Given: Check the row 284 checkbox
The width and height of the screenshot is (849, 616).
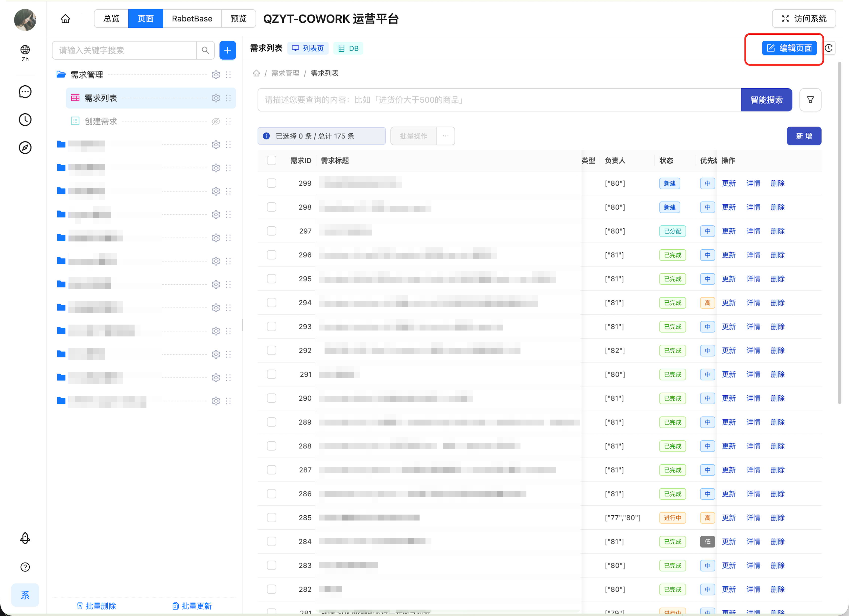Looking at the screenshot, I should [x=272, y=542].
